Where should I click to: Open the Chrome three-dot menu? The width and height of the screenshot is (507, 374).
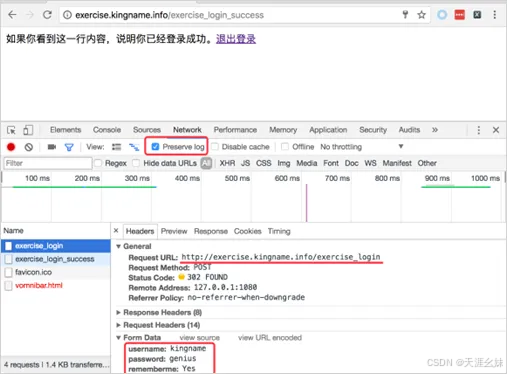[x=495, y=15]
